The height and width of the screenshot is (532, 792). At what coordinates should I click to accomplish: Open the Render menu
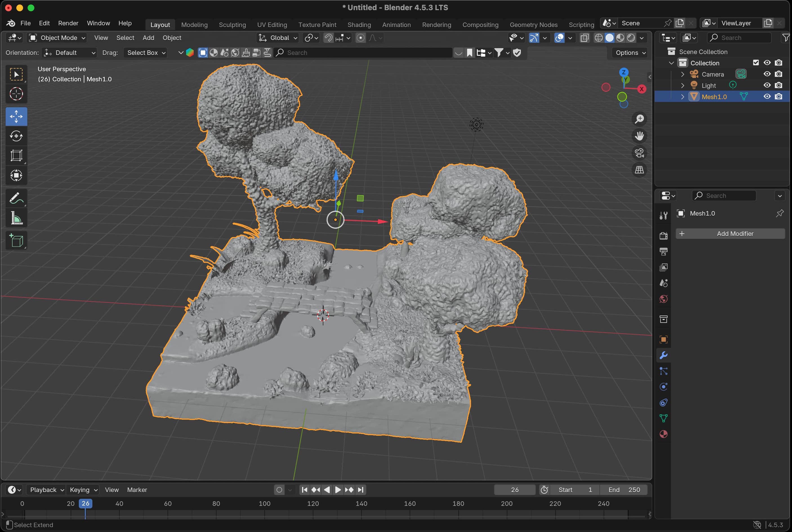(x=68, y=23)
